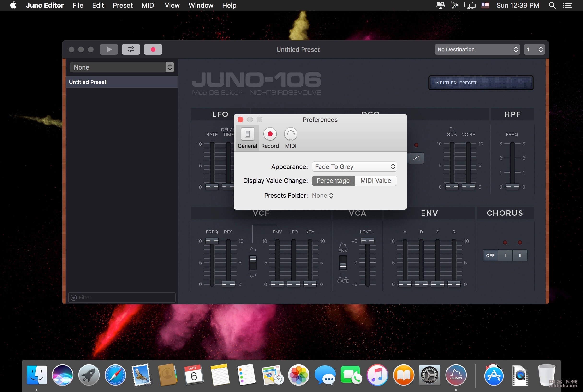Screen dimensions: 583x392
Task: Select Untitled Preset in the sidebar list
Action: 122,82
